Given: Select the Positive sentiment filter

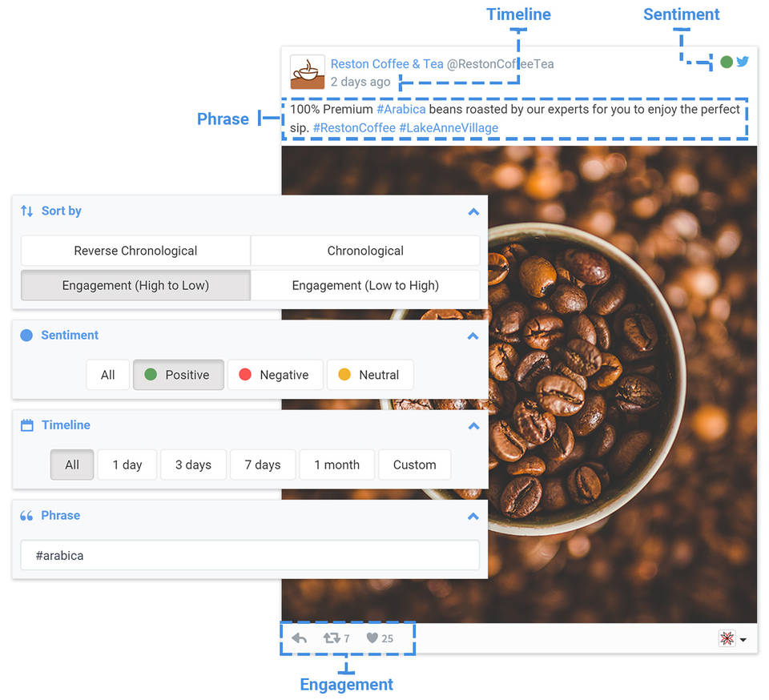Looking at the screenshot, I should 178,375.
